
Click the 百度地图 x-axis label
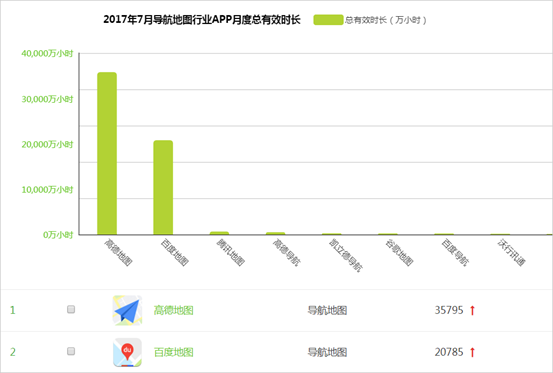point(175,252)
